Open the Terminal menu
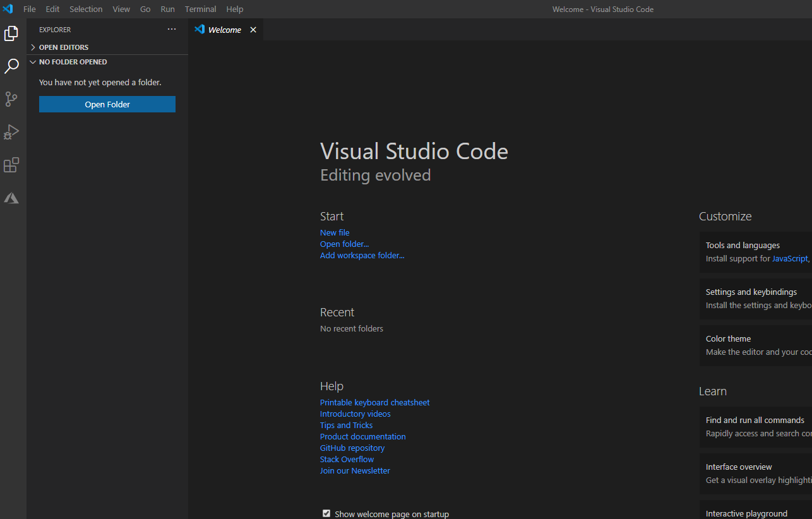This screenshot has width=812, height=519. point(201,9)
